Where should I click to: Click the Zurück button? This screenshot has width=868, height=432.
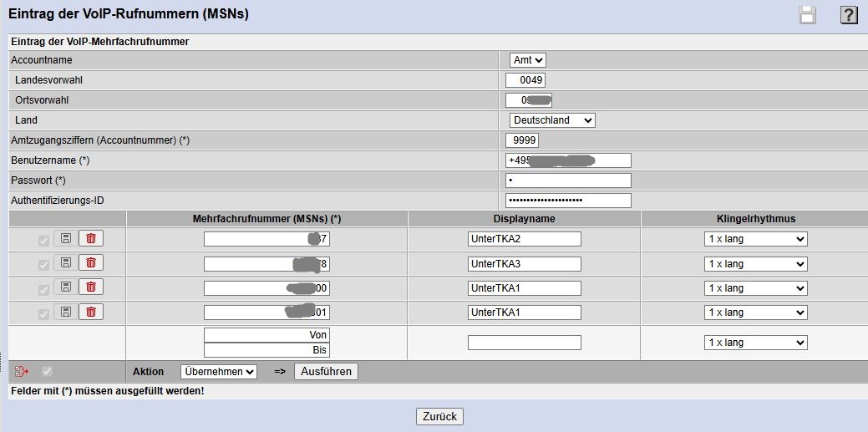coord(439,416)
